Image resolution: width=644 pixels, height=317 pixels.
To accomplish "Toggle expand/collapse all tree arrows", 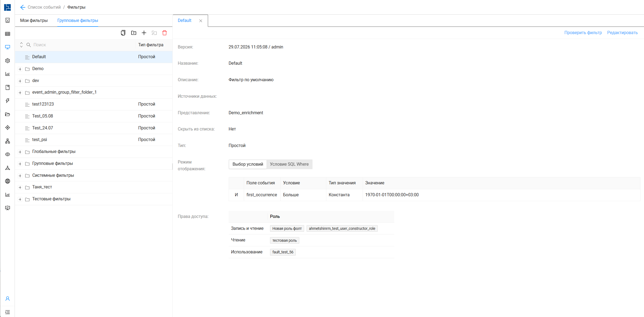I will click(21, 45).
